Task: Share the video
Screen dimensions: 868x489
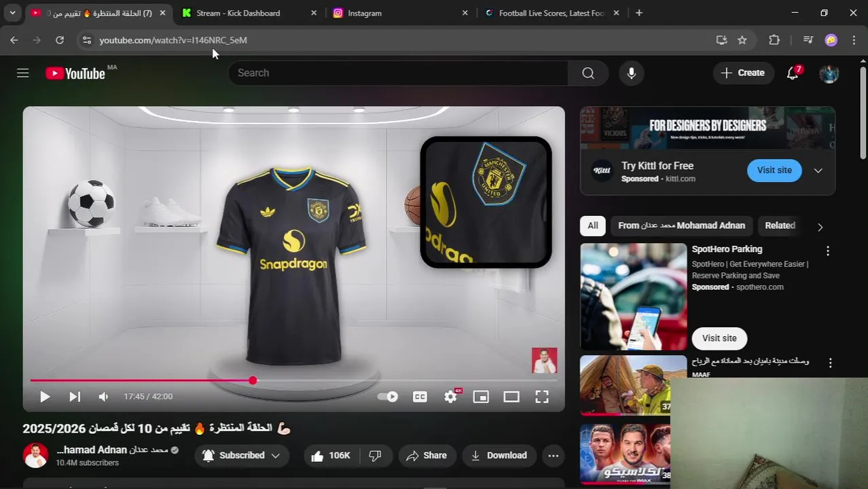Action: coord(427,456)
